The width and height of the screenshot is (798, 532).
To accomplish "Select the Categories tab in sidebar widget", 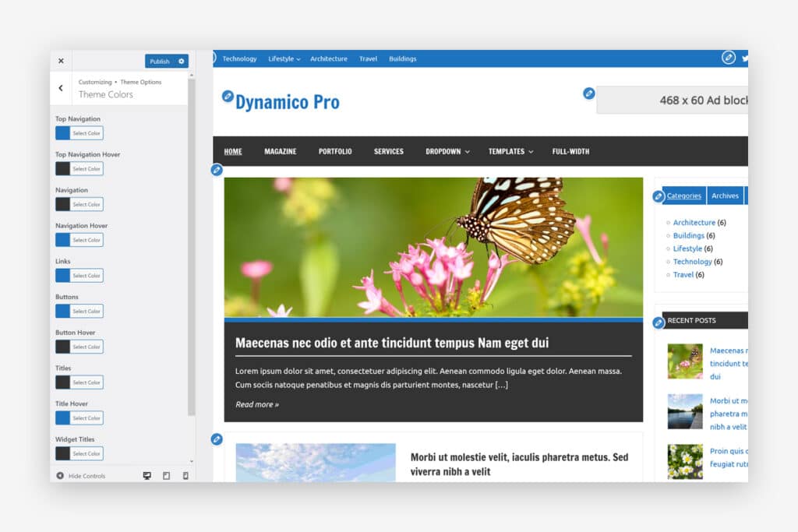I will click(x=684, y=196).
